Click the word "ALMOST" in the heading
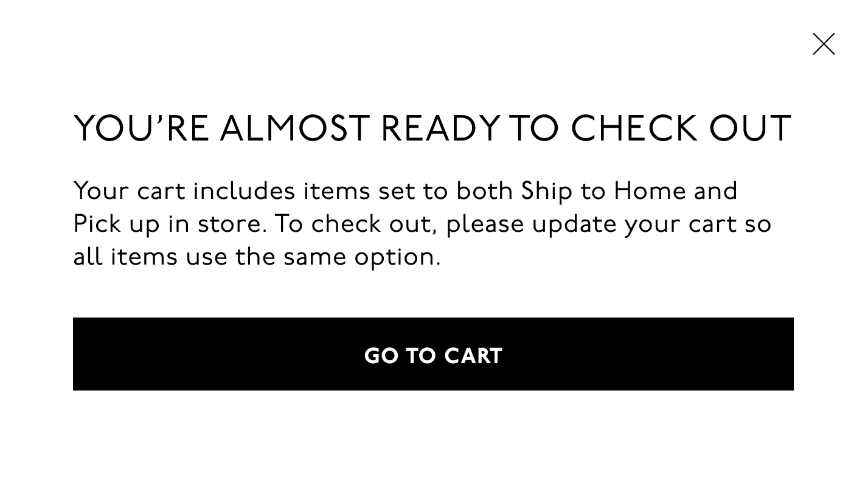Screen dimensions: 868x500 tap(294, 129)
